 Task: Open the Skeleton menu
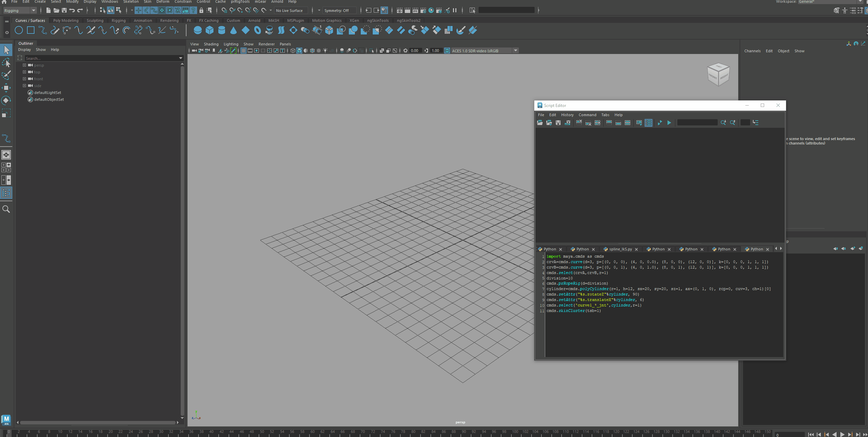coord(131,2)
